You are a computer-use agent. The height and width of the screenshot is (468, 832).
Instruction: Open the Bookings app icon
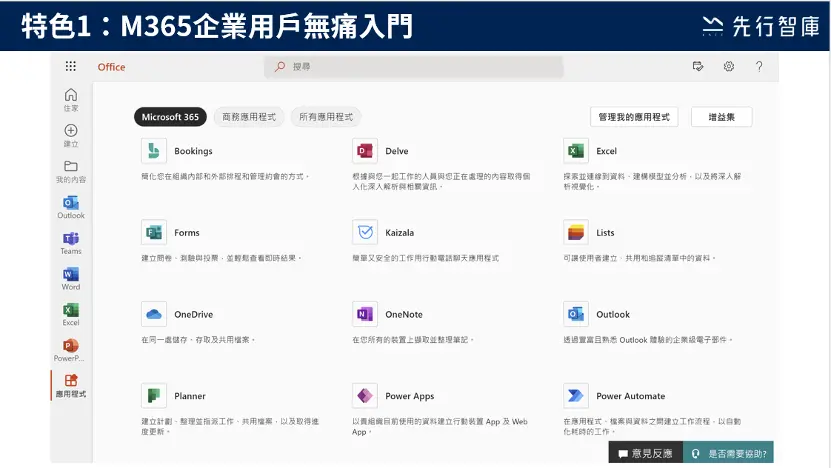(x=154, y=151)
